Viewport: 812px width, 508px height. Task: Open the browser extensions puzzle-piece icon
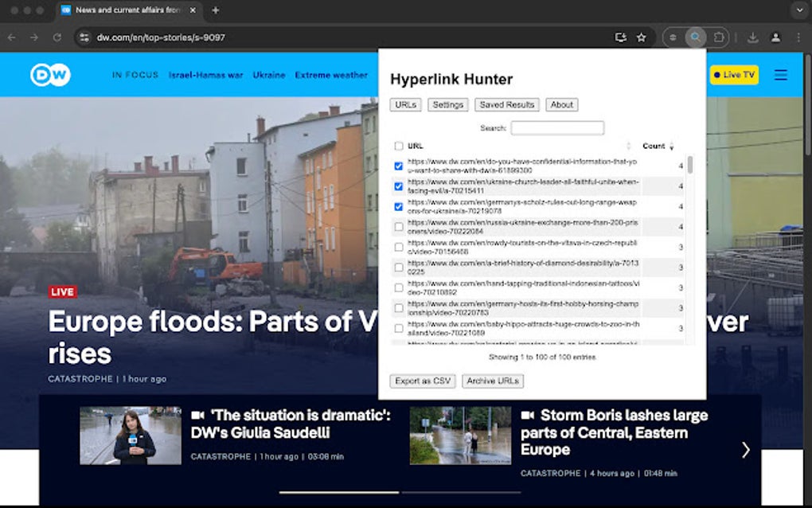[x=719, y=37]
